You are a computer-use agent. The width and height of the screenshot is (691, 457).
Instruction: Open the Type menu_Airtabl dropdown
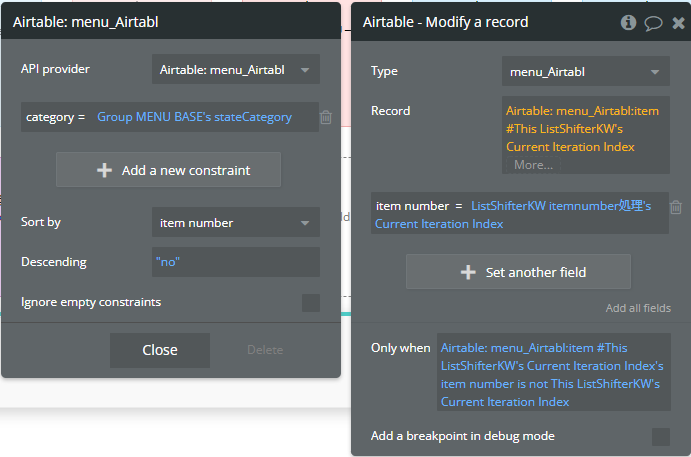point(586,71)
